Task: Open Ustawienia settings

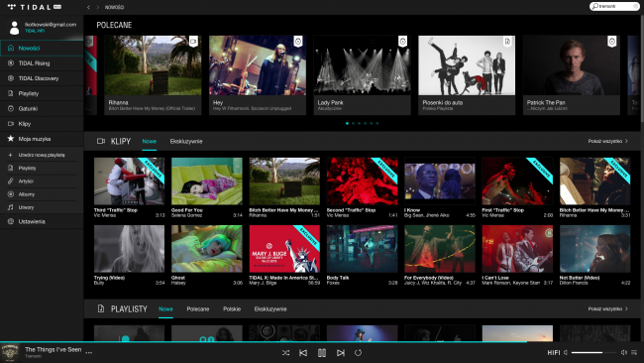Action: click(x=42, y=221)
